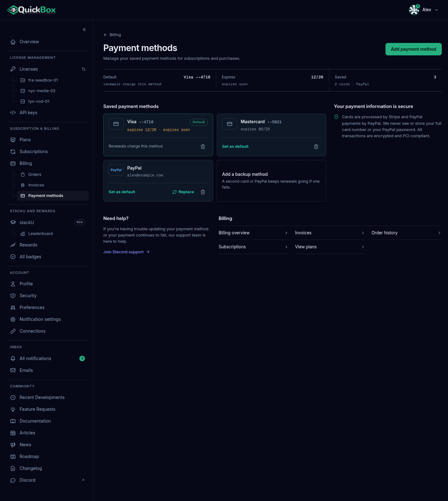Image resolution: width=448 pixels, height=501 pixels.
Task: Open the Profile page
Action: (47, 284)
